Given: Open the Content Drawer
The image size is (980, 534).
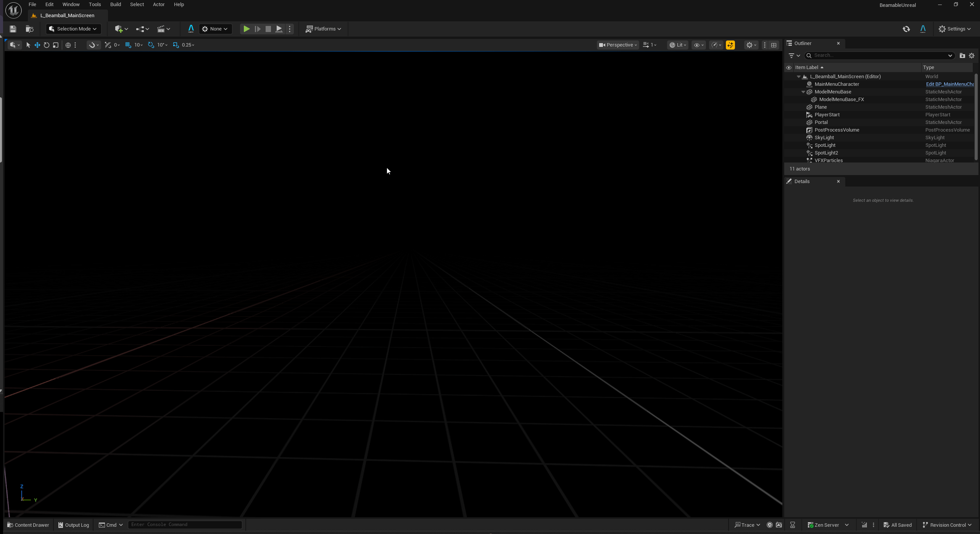Looking at the screenshot, I should tap(28, 525).
